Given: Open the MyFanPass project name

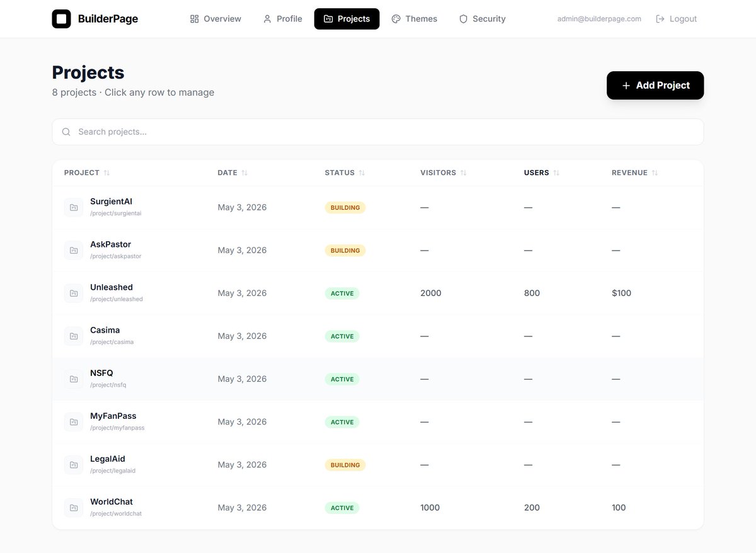Looking at the screenshot, I should [113, 416].
